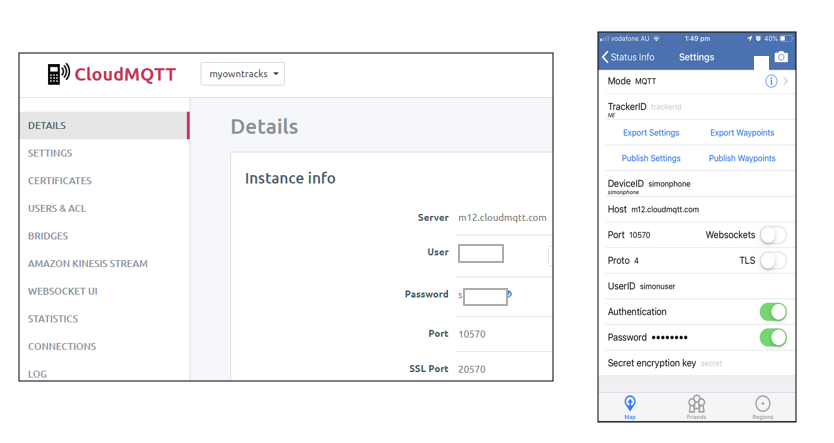Tap the phone battery indicator
Image resolution: width=834 pixels, height=443 pixels.
[787, 38]
